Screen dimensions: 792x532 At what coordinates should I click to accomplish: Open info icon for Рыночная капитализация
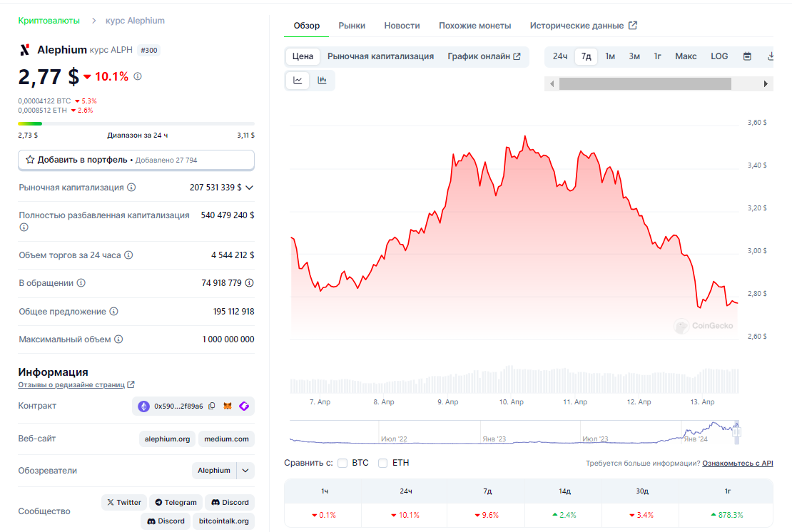pyautogui.click(x=131, y=188)
